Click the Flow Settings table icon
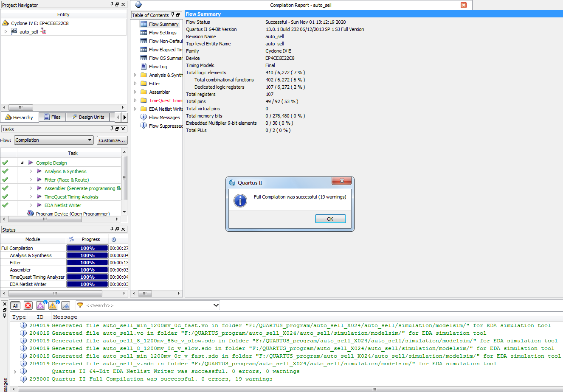Screen dimensions: 563x392 (144, 33)
